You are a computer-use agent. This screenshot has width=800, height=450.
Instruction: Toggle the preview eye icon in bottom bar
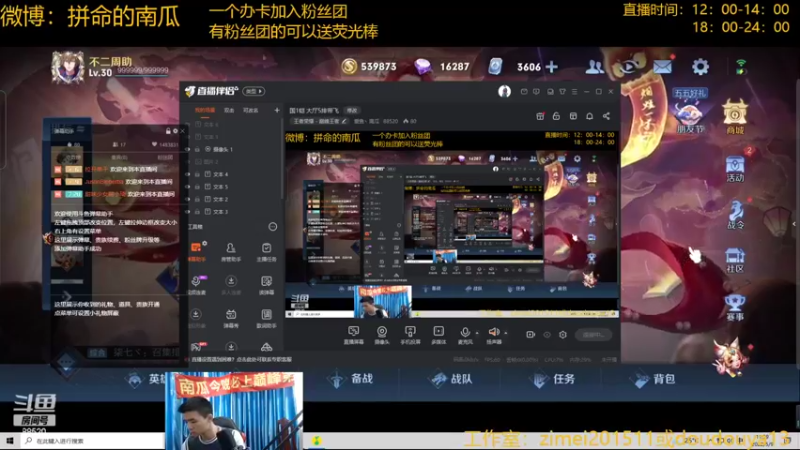pyautogui.click(x=547, y=335)
